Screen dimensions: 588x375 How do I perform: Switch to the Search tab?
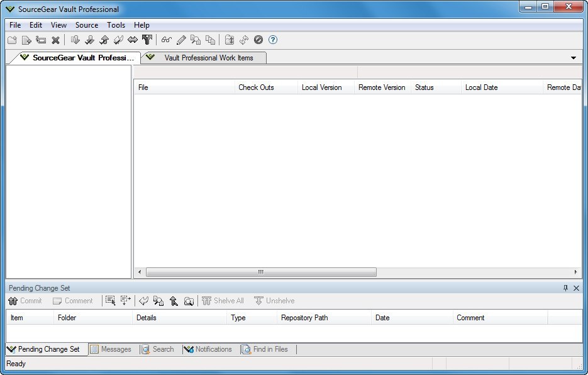[x=158, y=349]
